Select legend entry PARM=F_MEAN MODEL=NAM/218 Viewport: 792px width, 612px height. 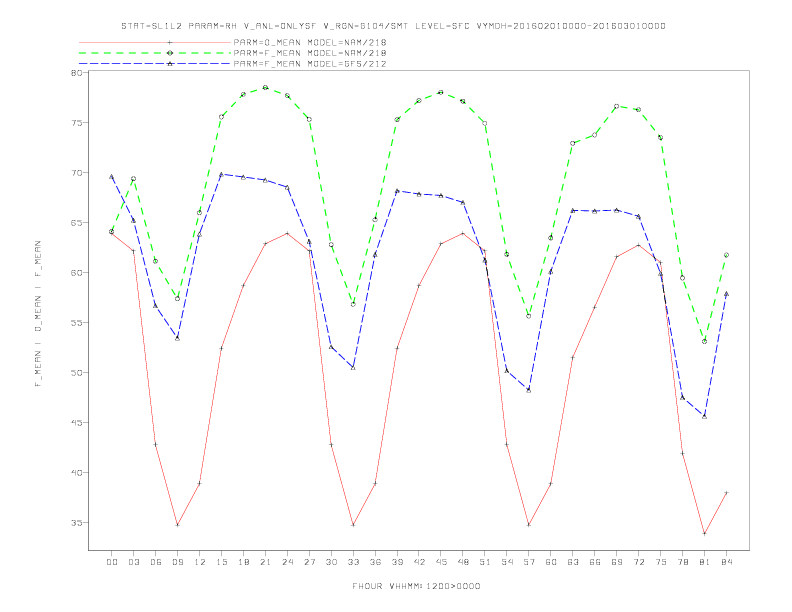pyautogui.click(x=310, y=53)
